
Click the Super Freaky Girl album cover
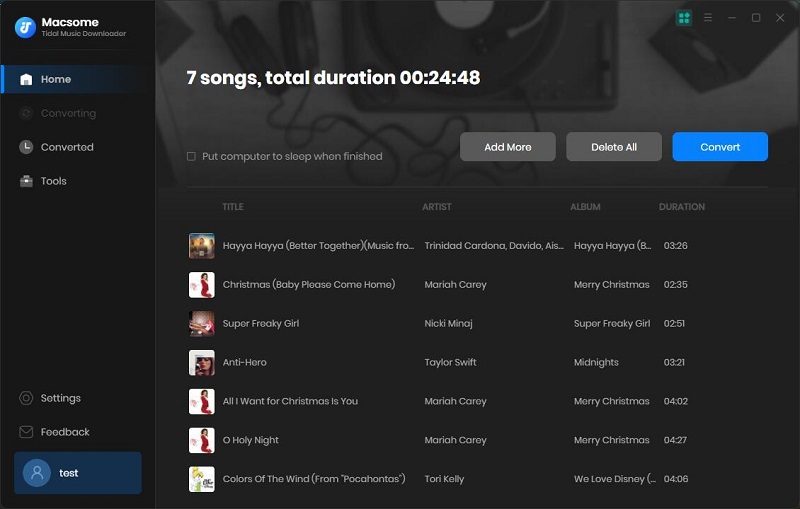(202, 323)
